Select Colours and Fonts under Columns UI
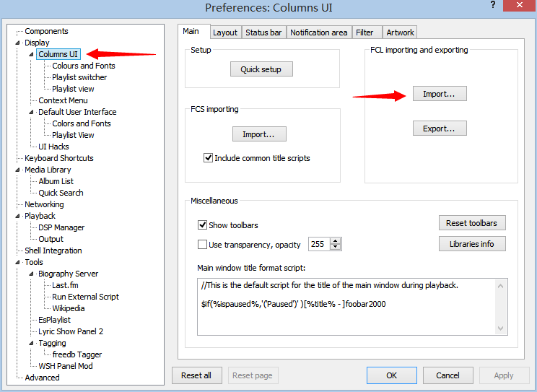 [83, 66]
